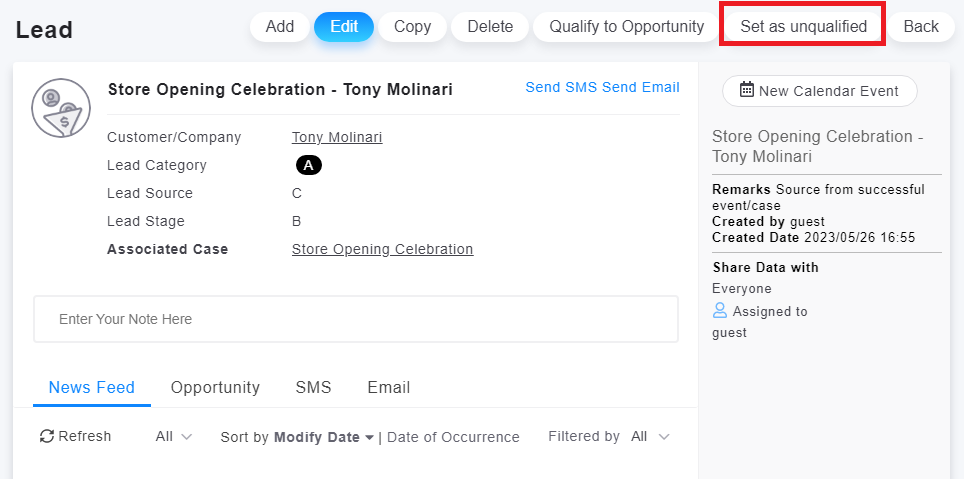Click Qualify to Opportunity button

(x=626, y=27)
